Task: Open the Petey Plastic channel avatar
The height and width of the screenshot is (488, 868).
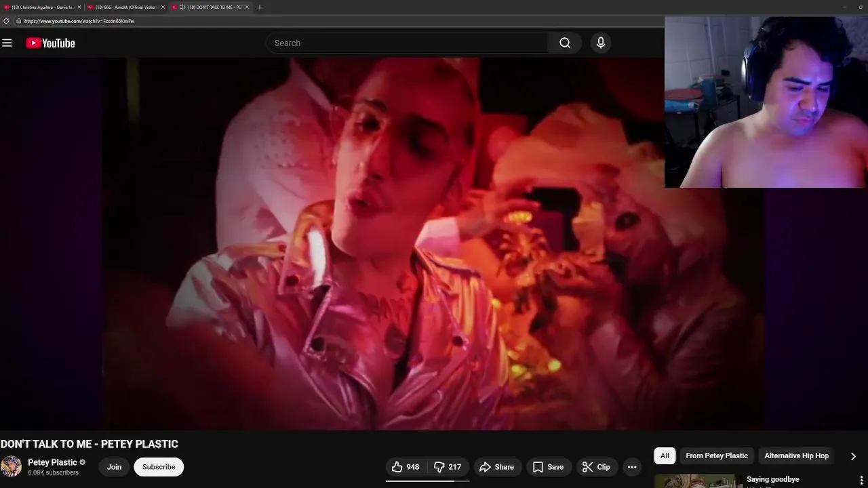Action: pyautogui.click(x=11, y=467)
